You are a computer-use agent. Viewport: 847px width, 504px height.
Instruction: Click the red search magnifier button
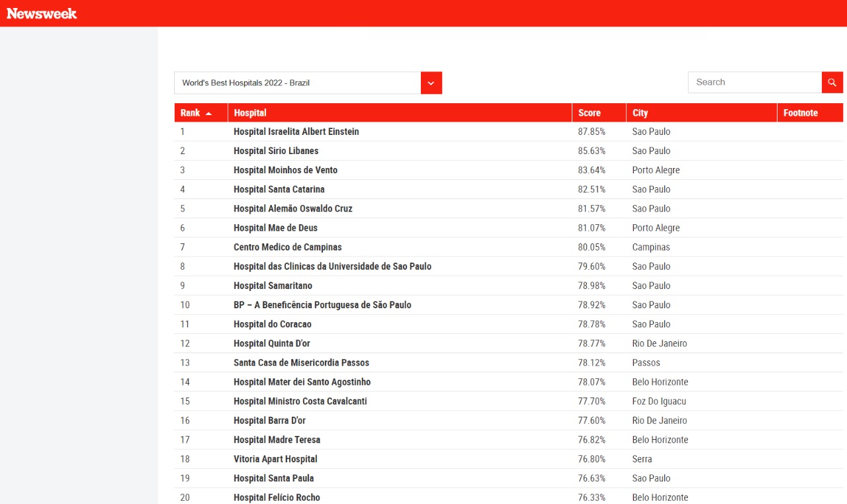point(832,82)
